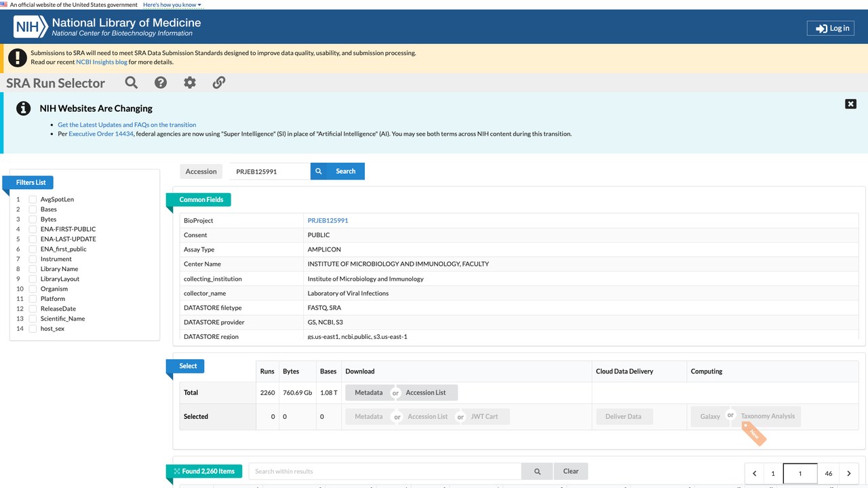This screenshot has height=488, width=868.
Task: Close the NIH Websites Are Changing banner
Action: tap(850, 104)
